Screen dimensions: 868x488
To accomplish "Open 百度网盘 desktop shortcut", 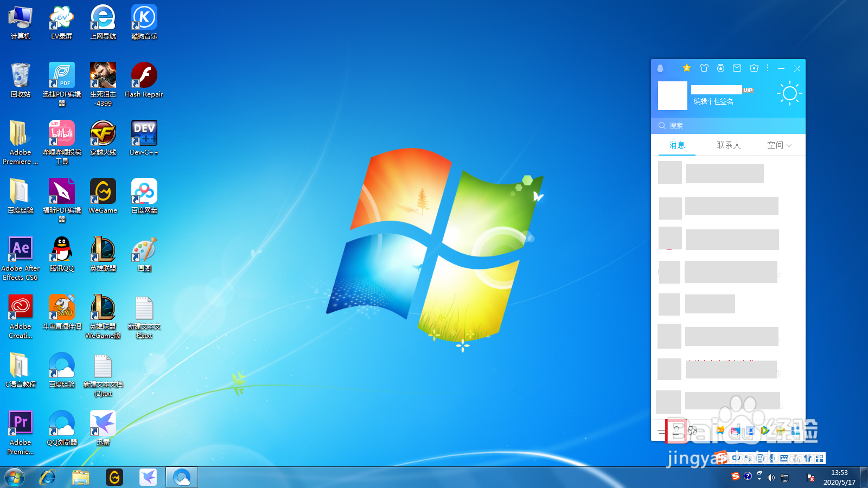I will [x=144, y=196].
